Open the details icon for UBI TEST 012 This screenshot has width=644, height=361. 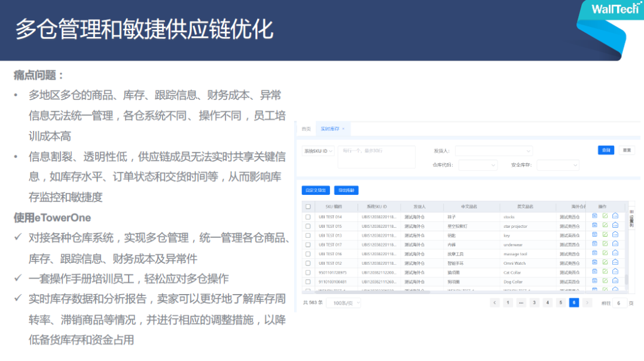pyautogui.click(x=594, y=262)
